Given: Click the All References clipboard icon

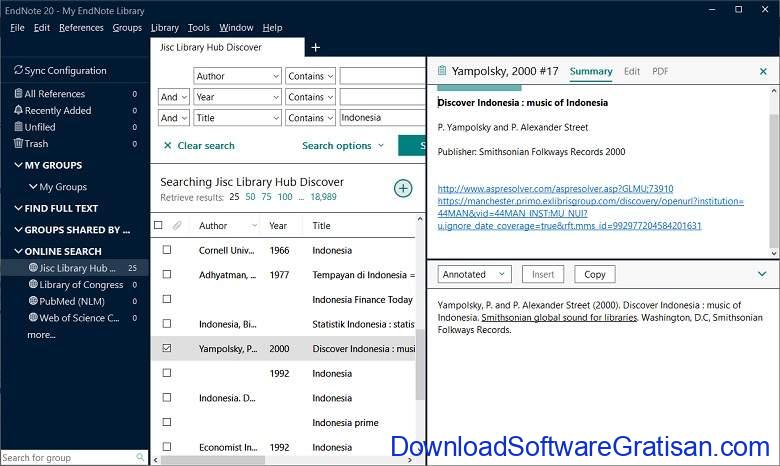Looking at the screenshot, I should point(18,93).
